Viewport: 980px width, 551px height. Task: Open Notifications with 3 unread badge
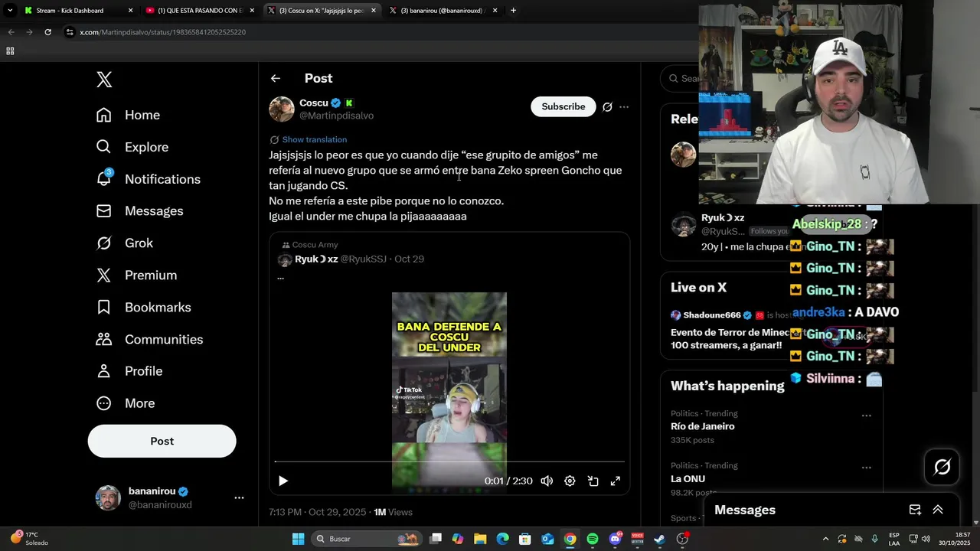point(148,179)
